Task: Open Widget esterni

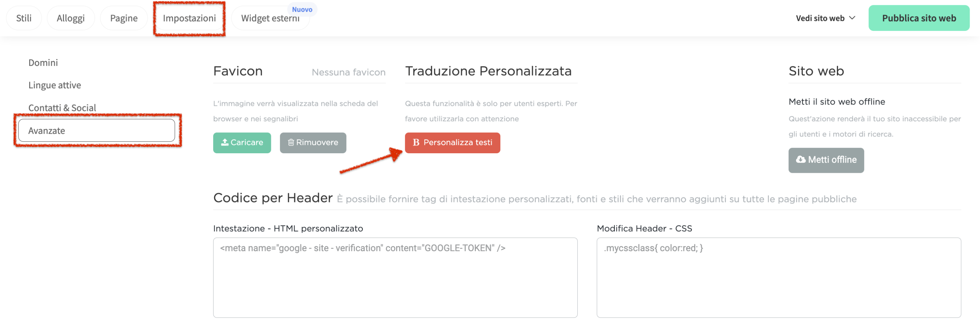Action: (271, 18)
